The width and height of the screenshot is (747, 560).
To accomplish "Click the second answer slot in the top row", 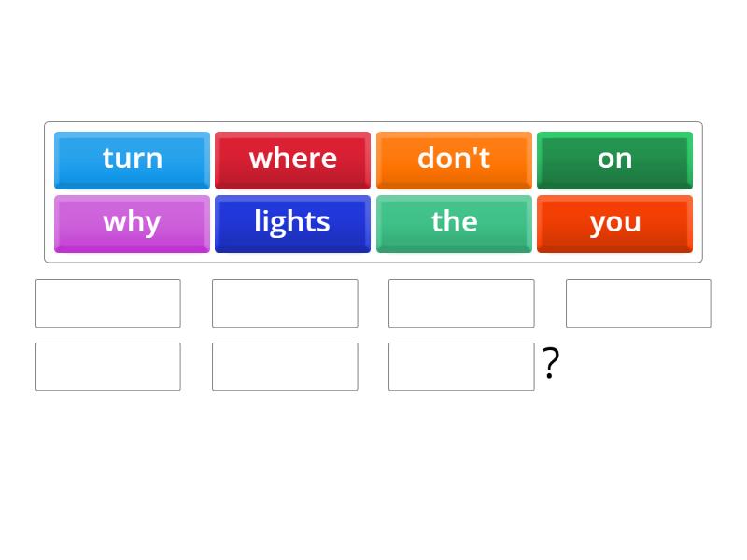I will [285, 302].
